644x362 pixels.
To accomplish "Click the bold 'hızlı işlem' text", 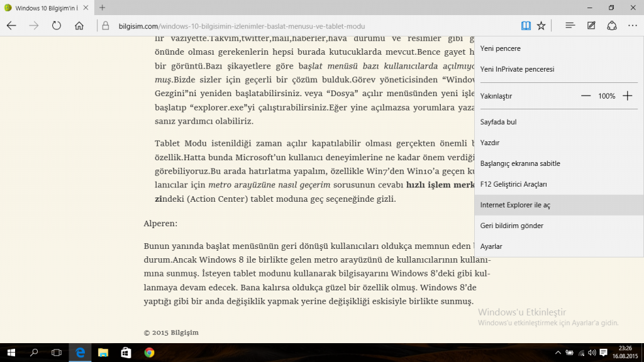I will pyautogui.click(x=428, y=185).
